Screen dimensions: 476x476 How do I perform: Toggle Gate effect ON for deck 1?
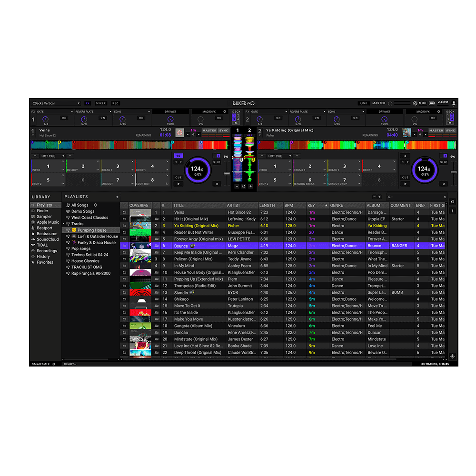(x=64, y=118)
